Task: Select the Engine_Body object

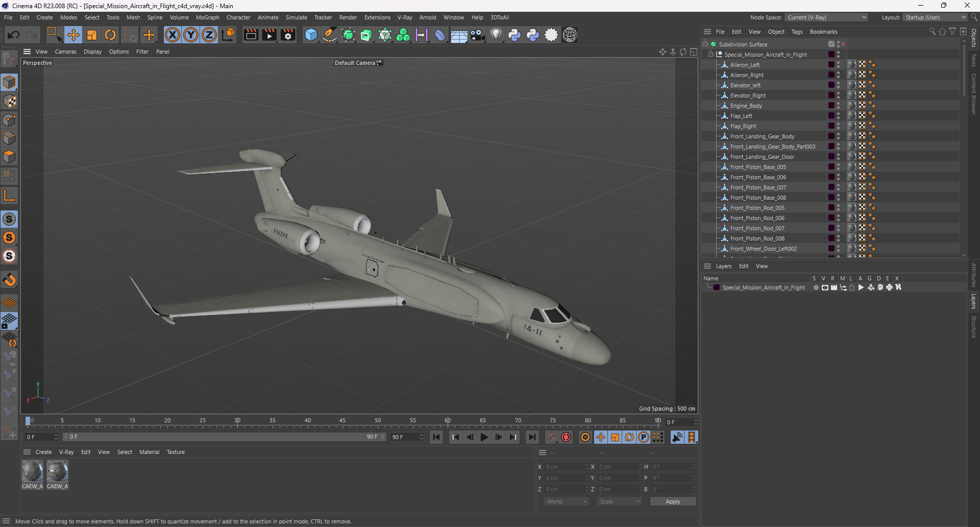Action: 746,106
